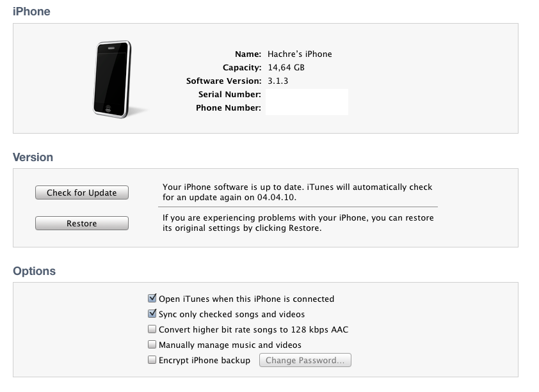Click the Restore button
This screenshot has height=392, width=539.
[82, 223]
